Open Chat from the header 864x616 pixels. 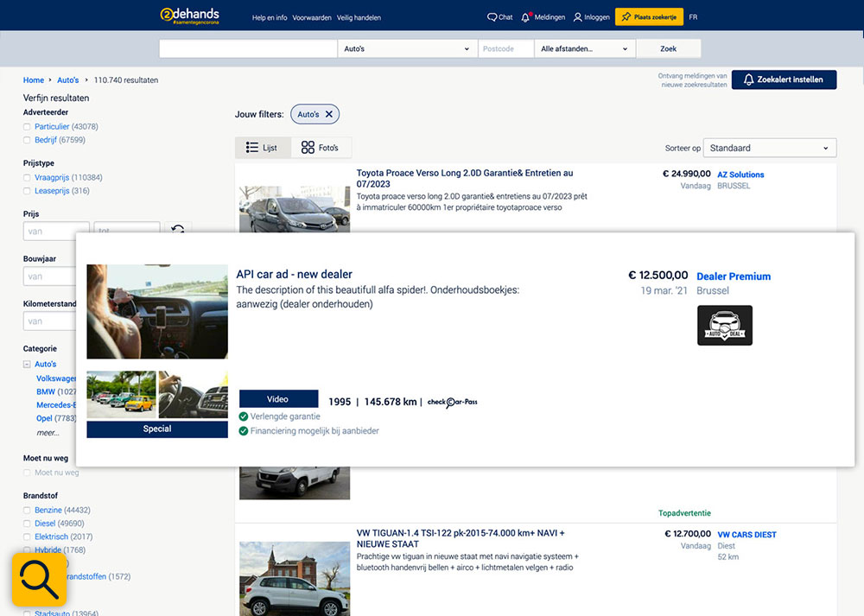(499, 17)
